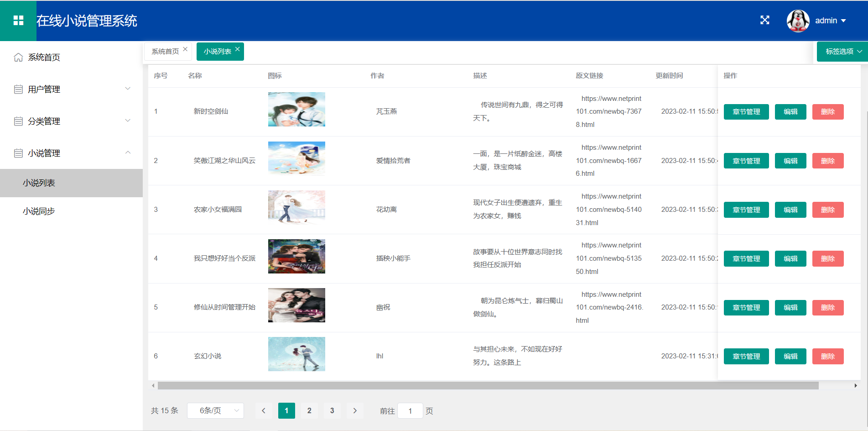Open 小说同步 in the sidebar
The image size is (868, 431).
(x=71, y=211)
